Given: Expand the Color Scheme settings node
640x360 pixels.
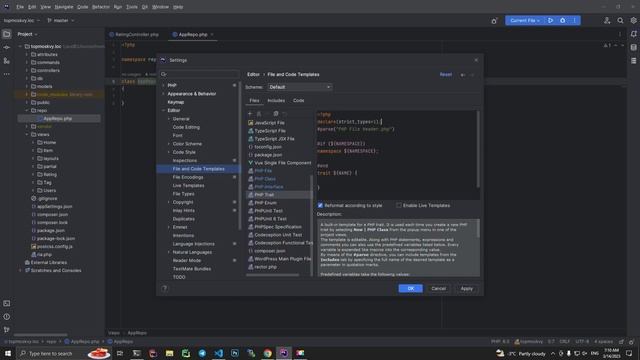Looking at the screenshot, I should click(x=169, y=144).
